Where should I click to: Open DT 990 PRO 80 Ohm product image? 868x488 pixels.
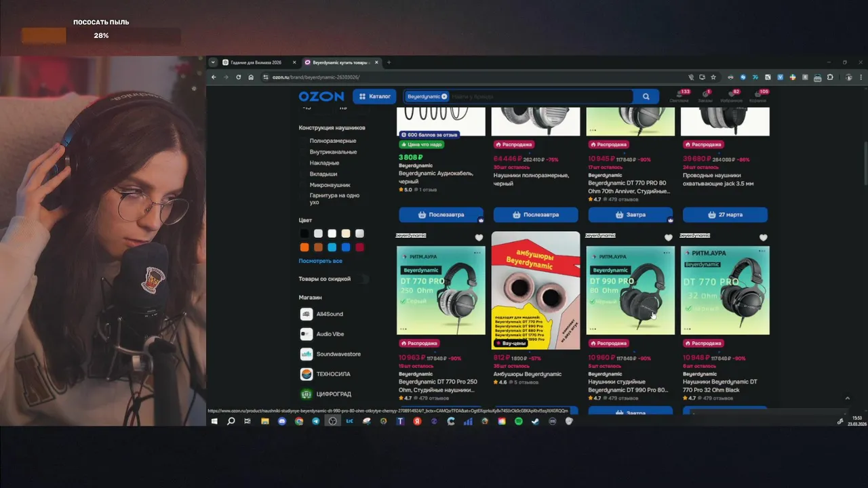631,290
